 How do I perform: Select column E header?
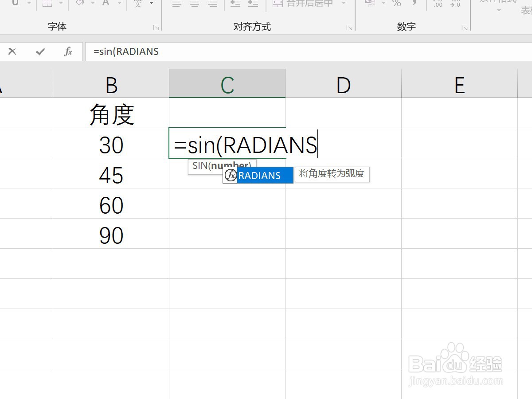click(x=460, y=84)
